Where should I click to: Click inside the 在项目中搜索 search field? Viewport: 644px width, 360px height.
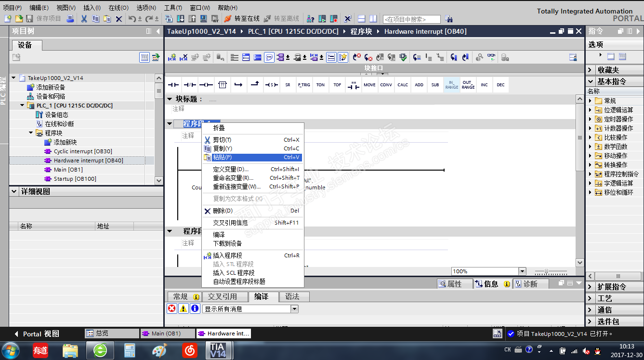point(411,19)
